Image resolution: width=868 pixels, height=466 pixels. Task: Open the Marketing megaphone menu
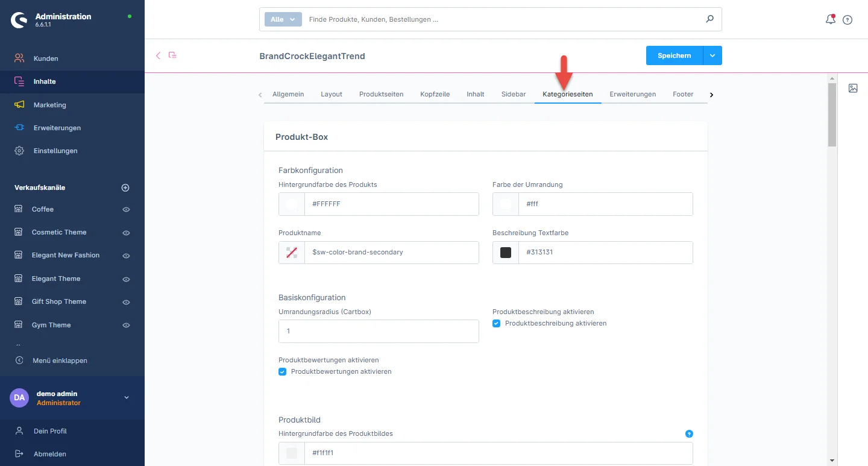[49, 105]
